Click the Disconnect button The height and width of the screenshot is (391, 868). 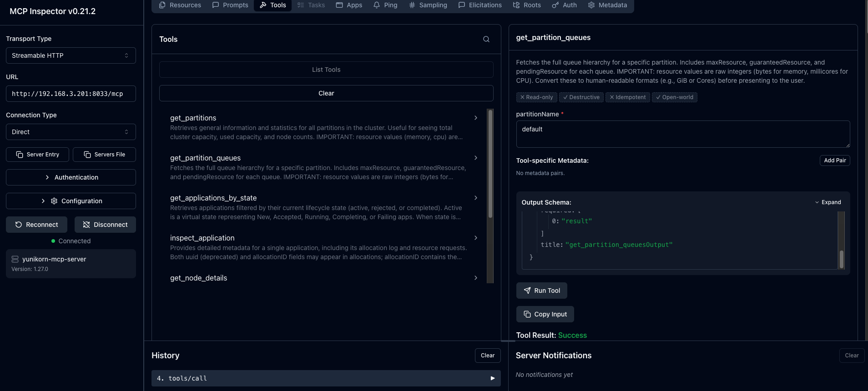[x=105, y=225]
